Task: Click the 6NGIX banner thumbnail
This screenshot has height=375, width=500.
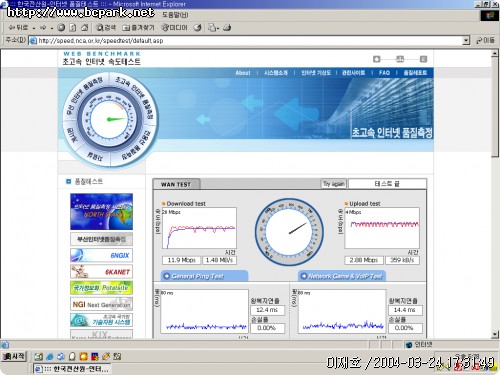Action: point(101,255)
